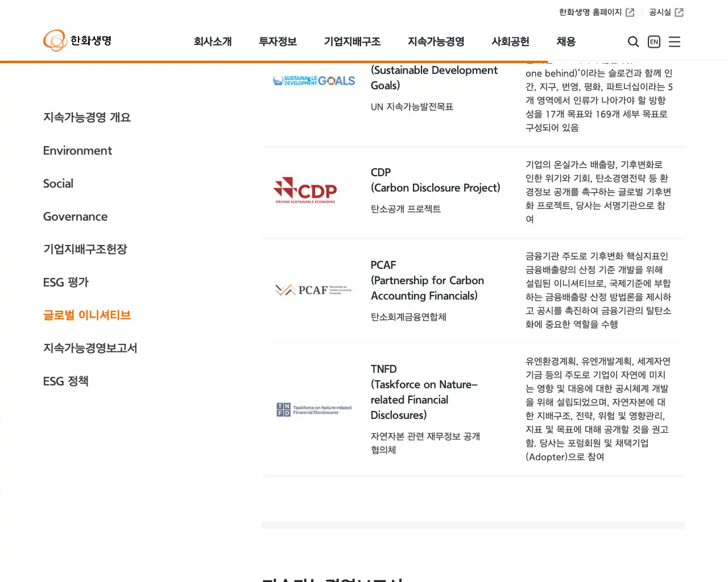The image size is (728, 582).
Task: Select Governance in the sidebar
Action: click(x=75, y=217)
